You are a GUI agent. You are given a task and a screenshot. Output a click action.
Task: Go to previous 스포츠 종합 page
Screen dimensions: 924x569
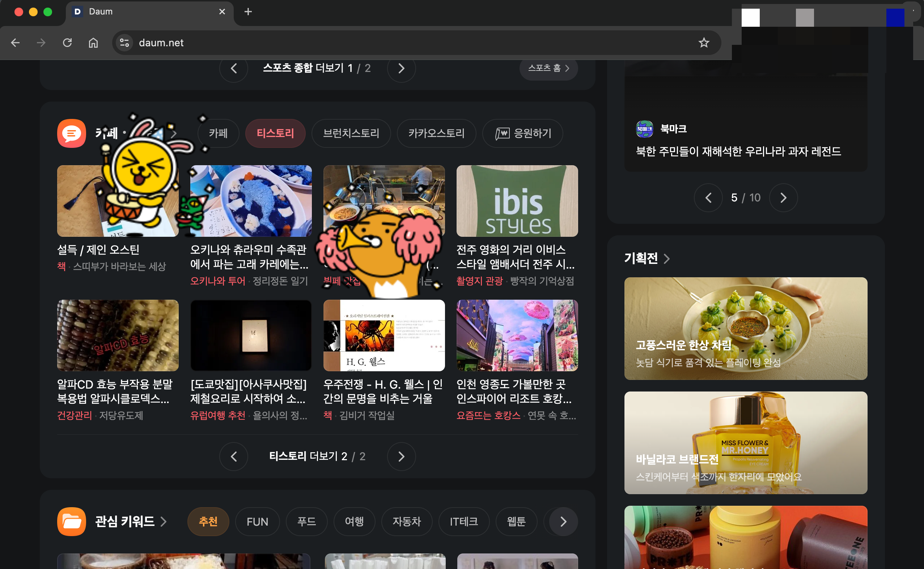coord(233,68)
